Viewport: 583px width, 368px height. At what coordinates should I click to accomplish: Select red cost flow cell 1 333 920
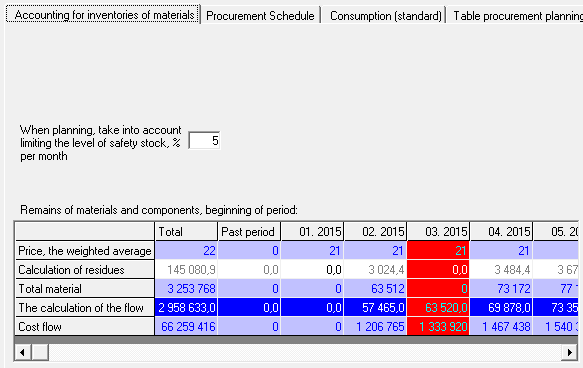coord(438,326)
